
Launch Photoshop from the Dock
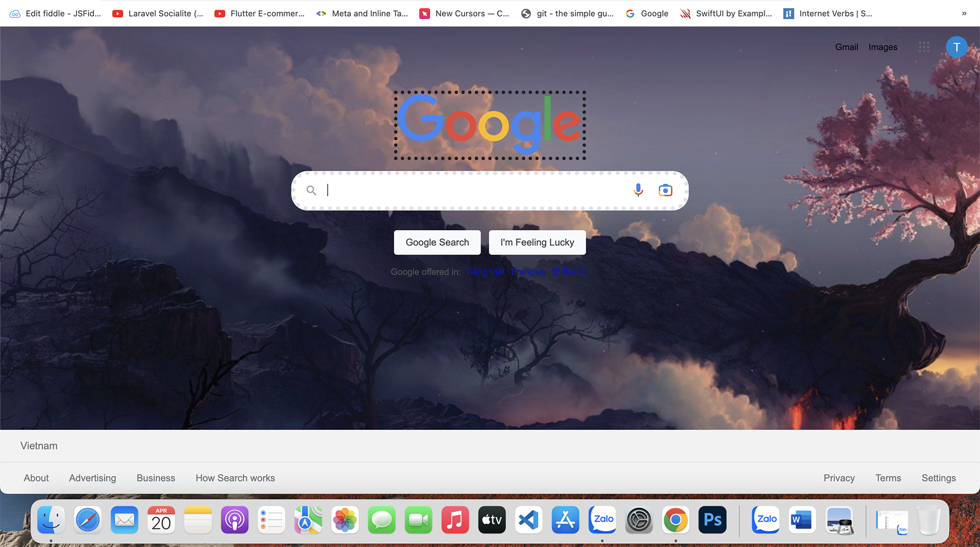click(x=712, y=520)
